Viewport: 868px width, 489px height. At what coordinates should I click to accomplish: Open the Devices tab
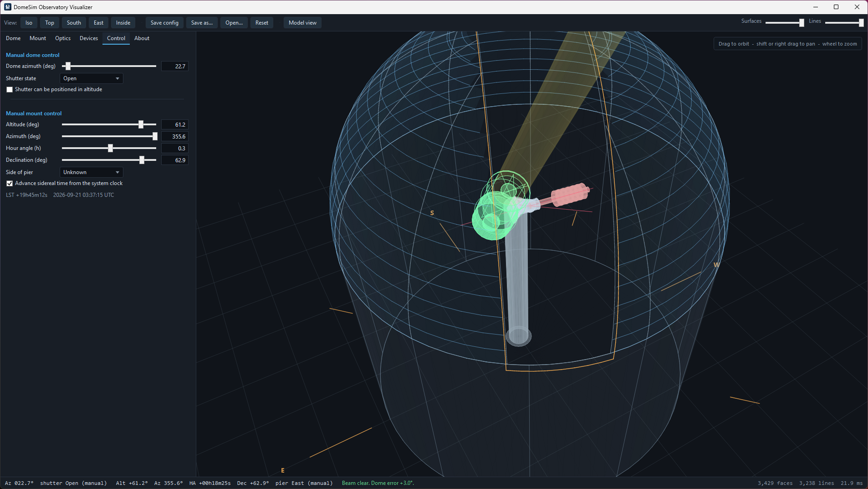coord(89,38)
